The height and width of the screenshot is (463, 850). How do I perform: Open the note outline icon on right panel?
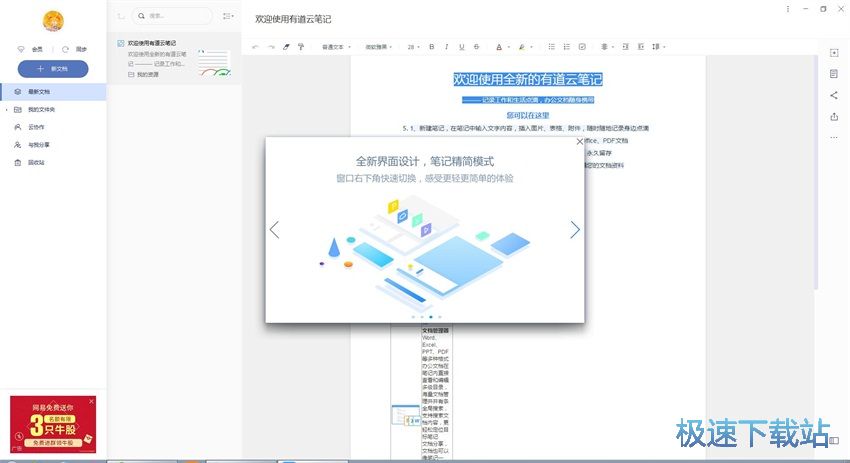pos(834,74)
